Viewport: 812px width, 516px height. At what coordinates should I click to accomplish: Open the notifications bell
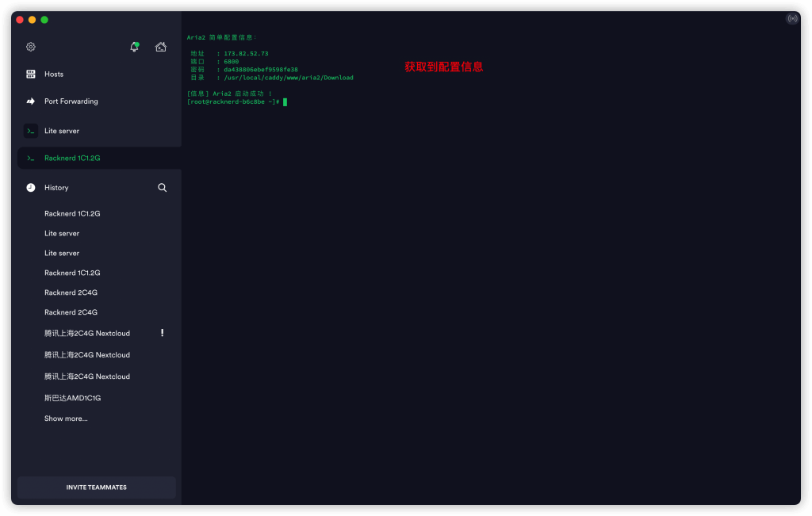point(134,47)
